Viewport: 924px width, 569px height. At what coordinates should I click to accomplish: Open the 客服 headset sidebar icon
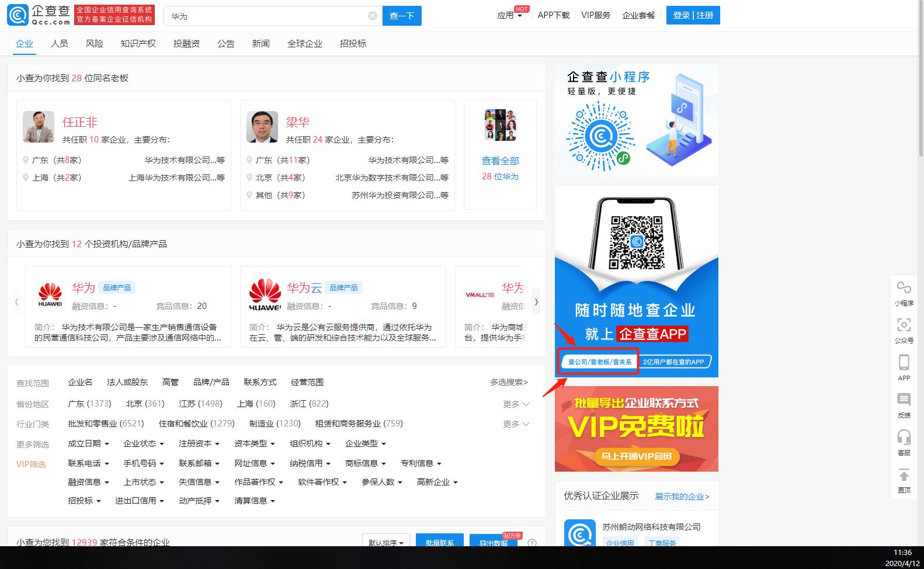tap(904, 437)
